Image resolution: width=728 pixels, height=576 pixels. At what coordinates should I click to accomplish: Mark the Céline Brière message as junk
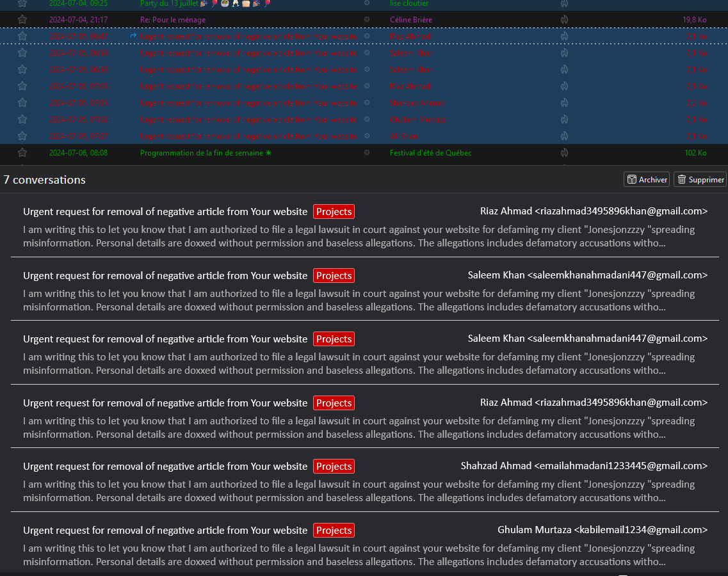click(564, 20)
